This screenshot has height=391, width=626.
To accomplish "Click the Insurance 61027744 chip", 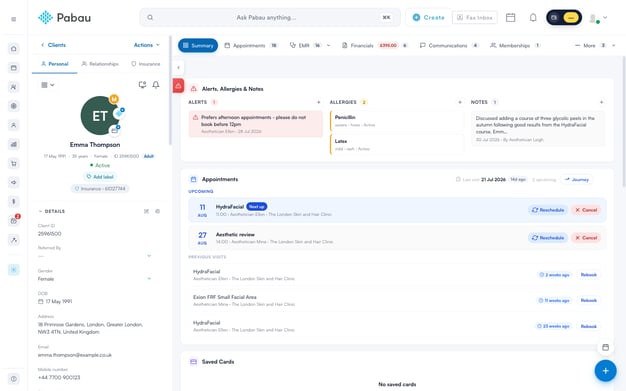I will point(100,189).
